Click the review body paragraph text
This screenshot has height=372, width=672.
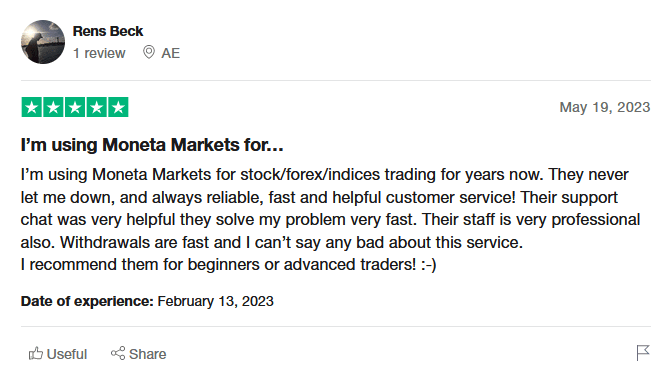[x=330, y=219]
